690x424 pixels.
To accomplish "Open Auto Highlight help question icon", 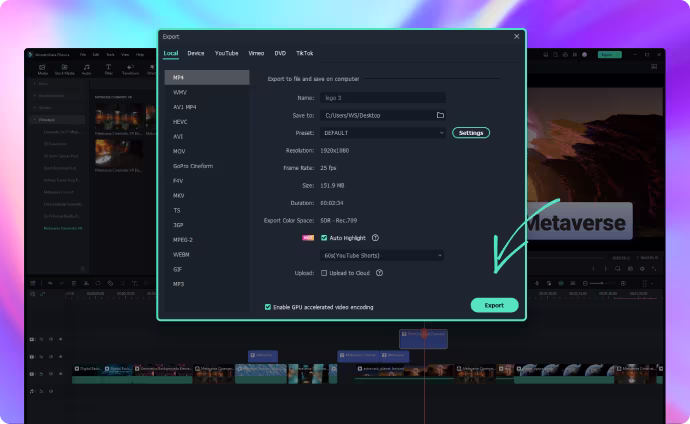I will [375, 238].
